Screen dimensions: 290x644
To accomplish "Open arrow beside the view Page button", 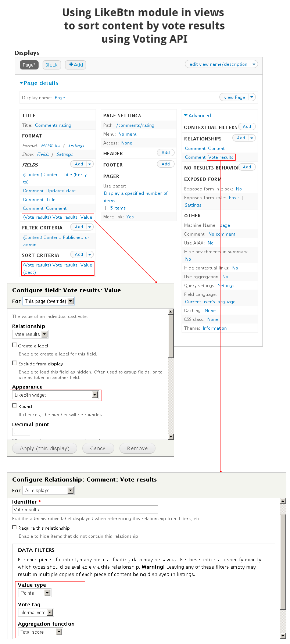I will [252, 97].
